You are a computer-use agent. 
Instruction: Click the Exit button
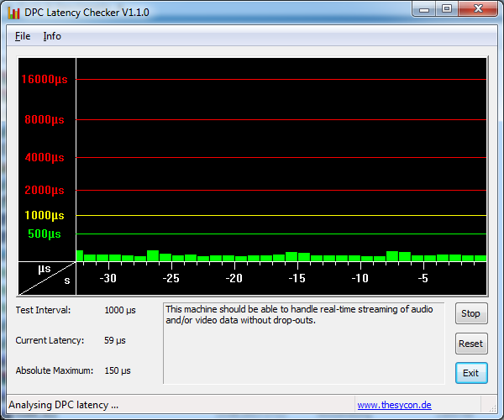point(470,373)
